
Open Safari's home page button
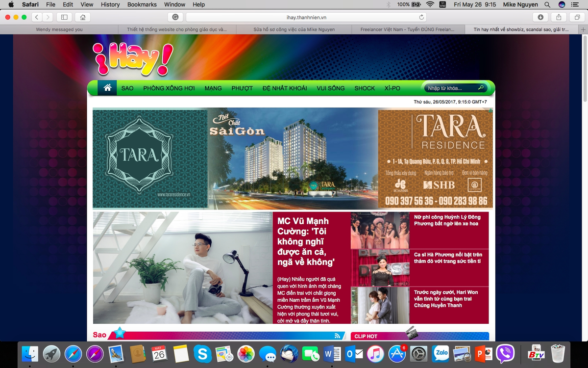[x=83, y=17]
